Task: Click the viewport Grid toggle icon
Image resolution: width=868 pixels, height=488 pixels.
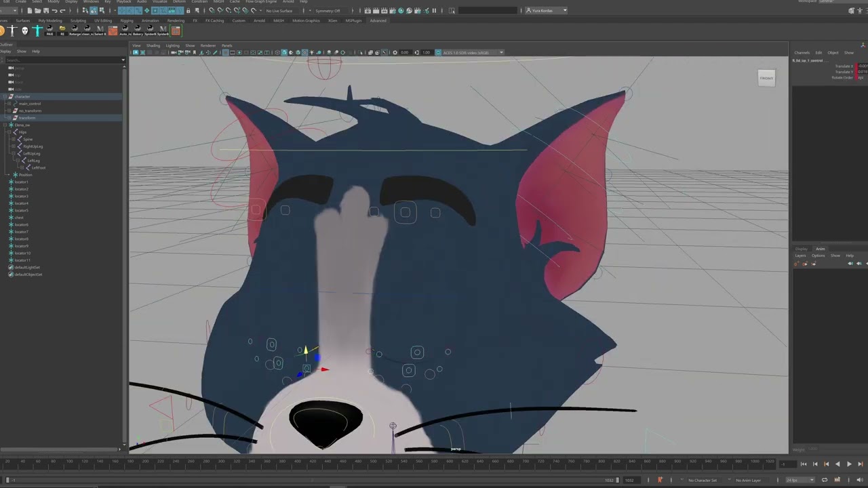Action: click(x=225, y=52)
